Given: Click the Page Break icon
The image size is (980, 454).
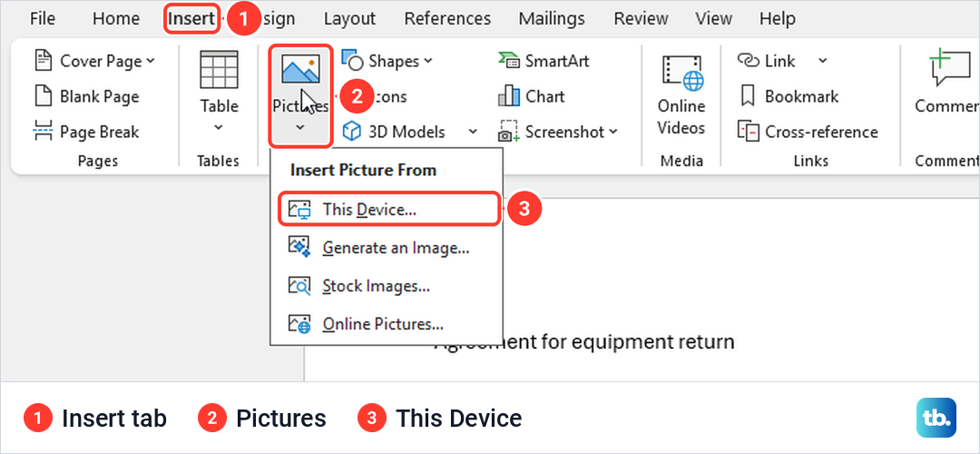Looking at the screenshot, I should (x=44, y=132).
